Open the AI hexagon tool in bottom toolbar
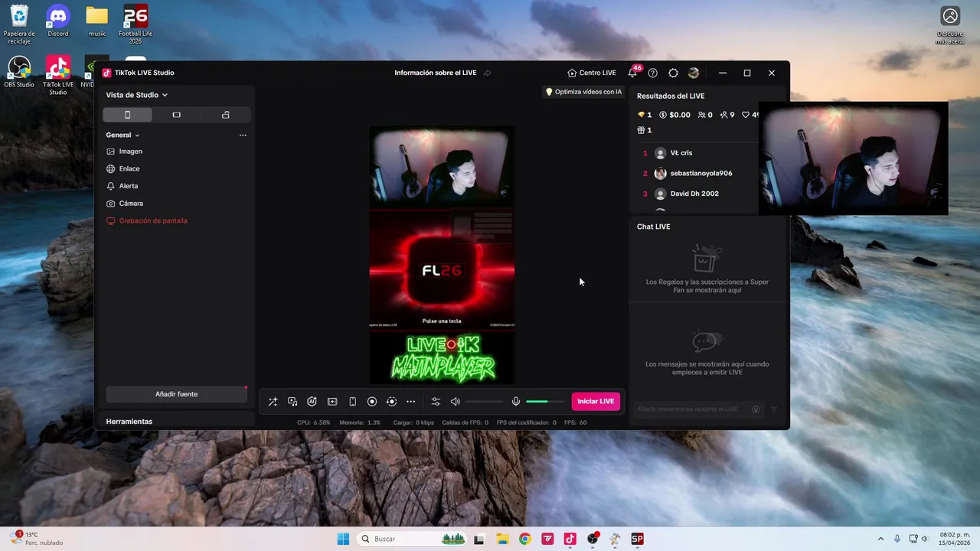Screen dimensions: 980x551 pos(312,402)
